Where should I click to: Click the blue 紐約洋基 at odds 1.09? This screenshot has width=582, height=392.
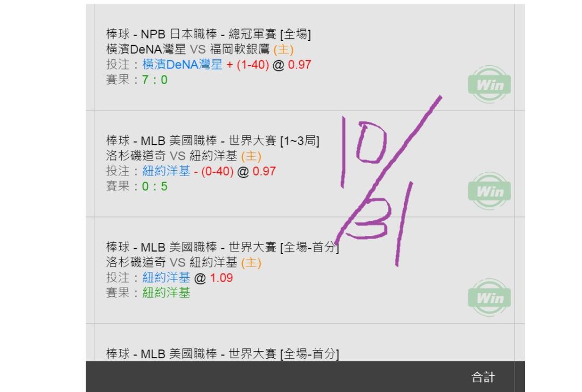166,277
